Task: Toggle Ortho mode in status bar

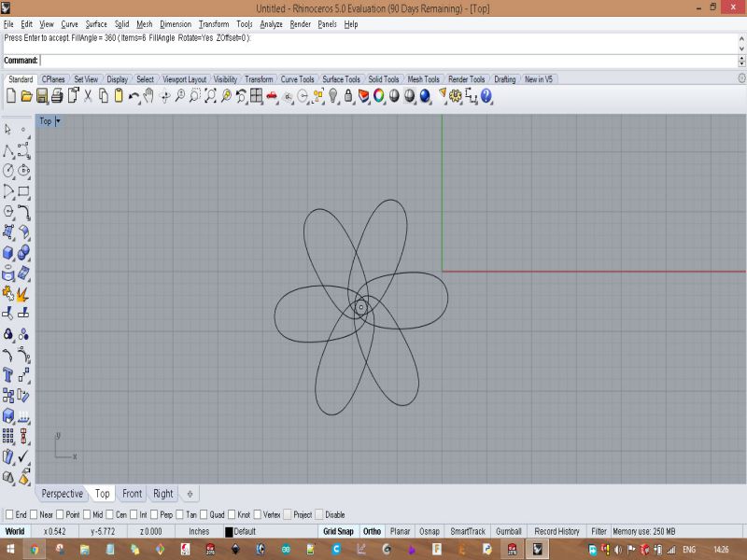Action: pos(372,531)
